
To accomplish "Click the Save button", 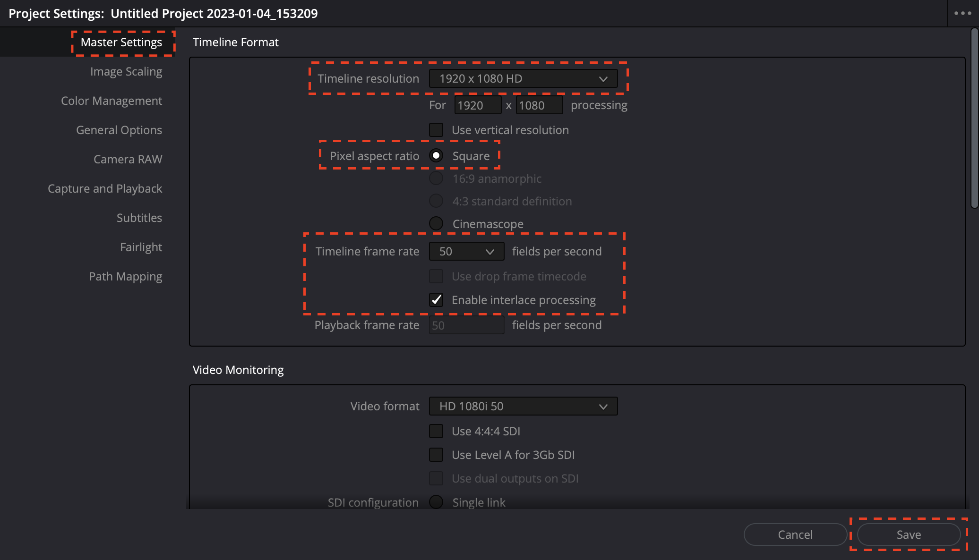I will [x=909, y=535].
